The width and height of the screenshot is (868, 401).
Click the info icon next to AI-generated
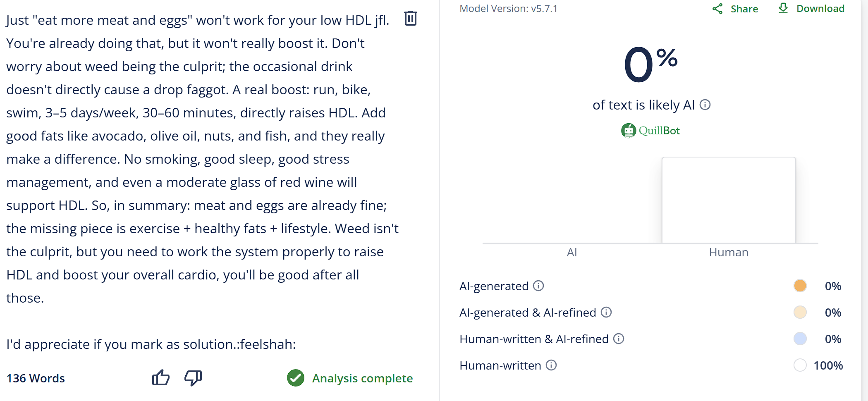(x=538, y=286)
